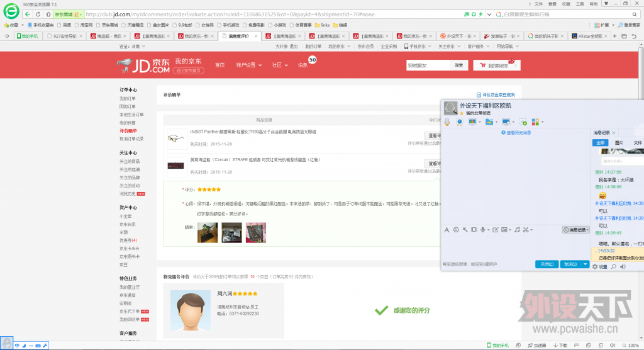Click the send picture icon in chat input toolbar
The height and width of the screenshot is (350, 644).
pos(504,230)
